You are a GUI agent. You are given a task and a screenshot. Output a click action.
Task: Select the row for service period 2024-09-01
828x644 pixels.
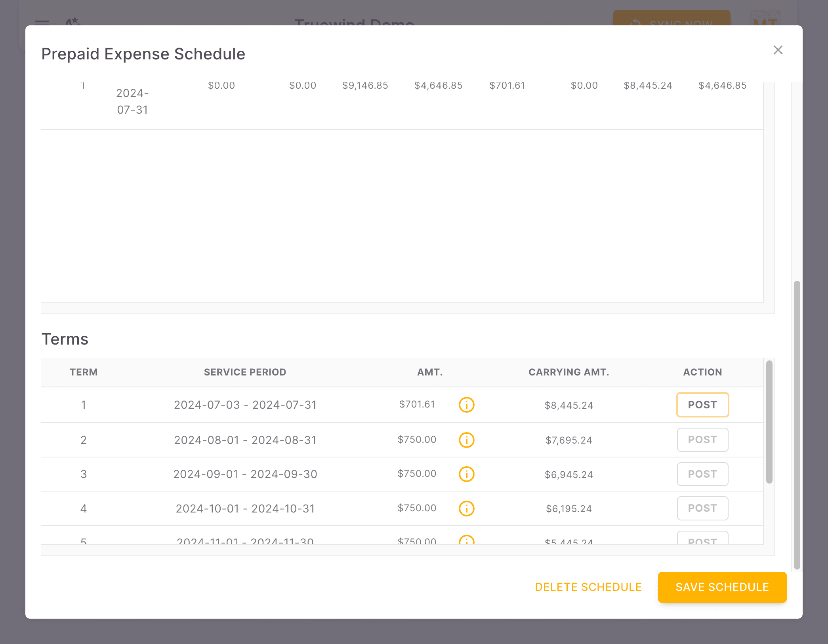pos(245,474)
